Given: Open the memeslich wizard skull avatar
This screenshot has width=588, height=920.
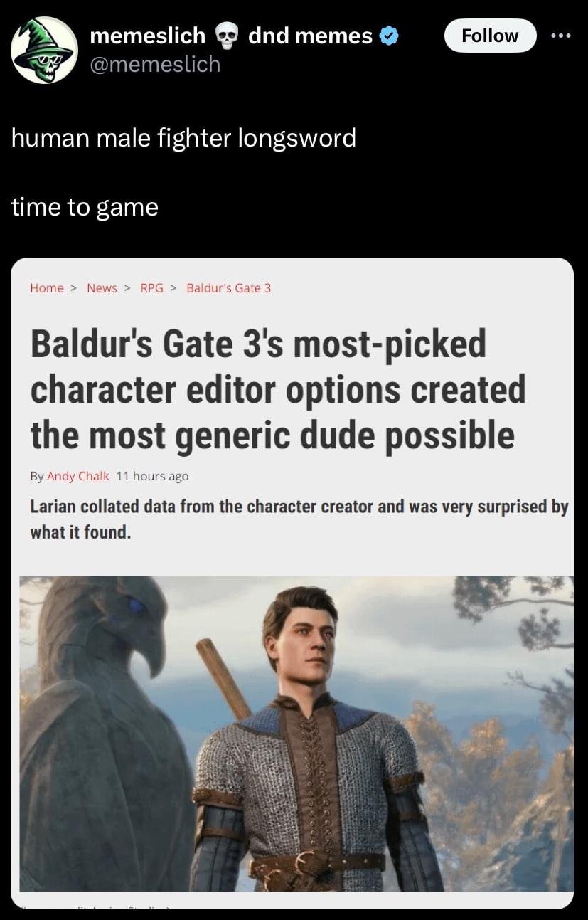Looking at the screenshot, I should pos(44,50).
